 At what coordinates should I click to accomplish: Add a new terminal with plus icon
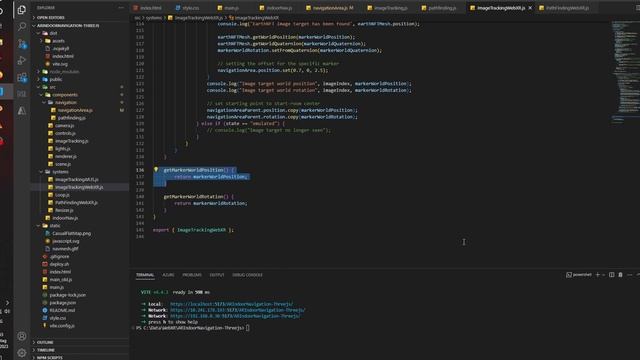coord(598,275)
